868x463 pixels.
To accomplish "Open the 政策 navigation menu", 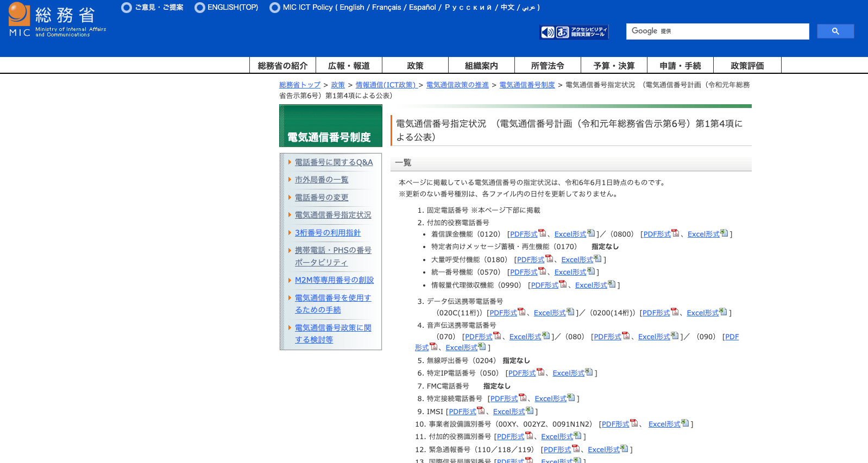I will pos(415,66).
